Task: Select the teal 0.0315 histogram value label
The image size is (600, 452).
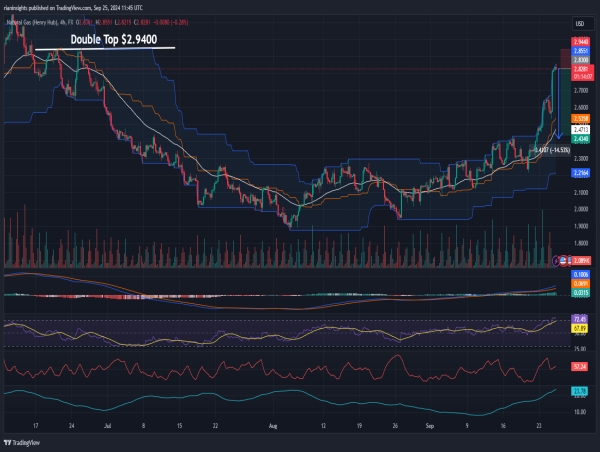Action: pyautogui.click(x=580, y=293)
